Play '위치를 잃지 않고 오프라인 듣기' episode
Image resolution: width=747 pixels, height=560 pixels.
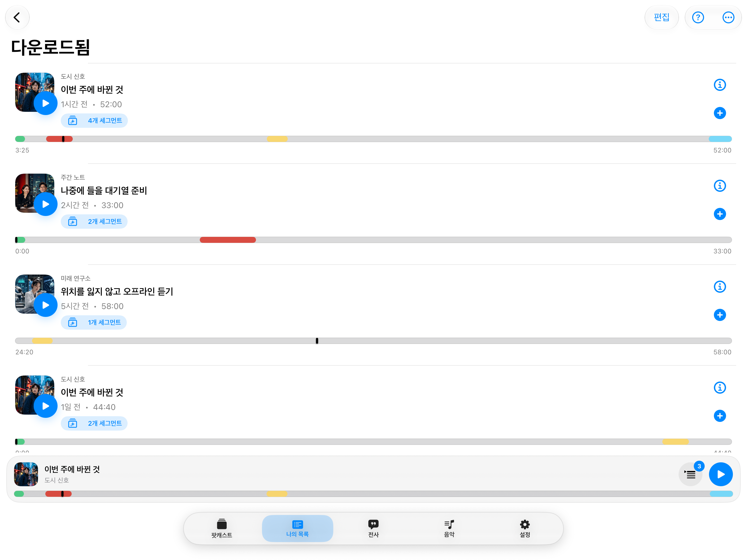pyautogui.click(x=46, y=305)
